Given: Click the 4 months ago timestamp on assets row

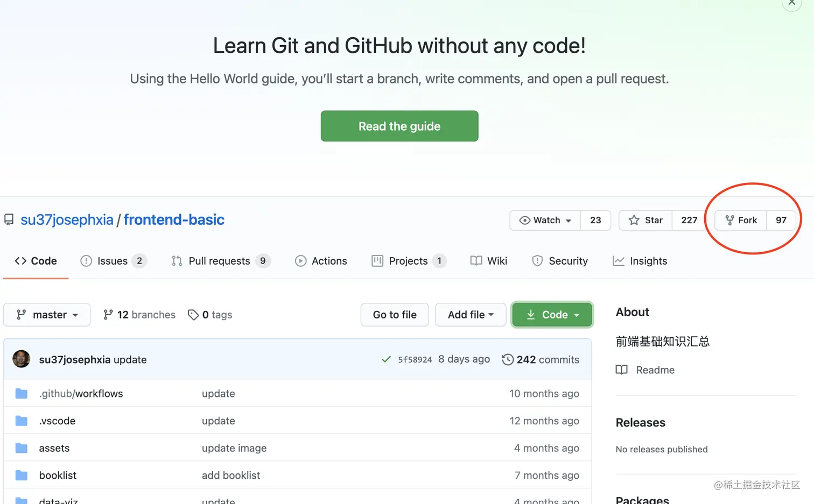Looking at the screenshot, I should [546, 449].
